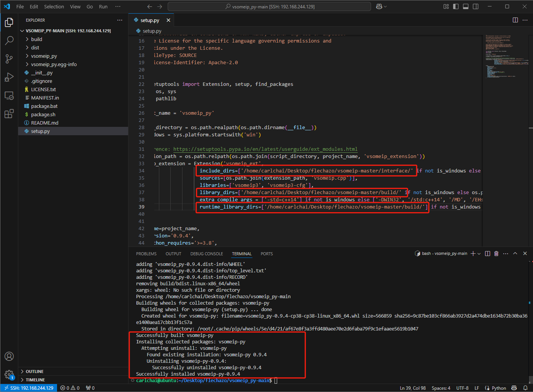The image size is (533, 392).
Task: Open package.bat in the explorer
Action: click(x=73, y=106)
